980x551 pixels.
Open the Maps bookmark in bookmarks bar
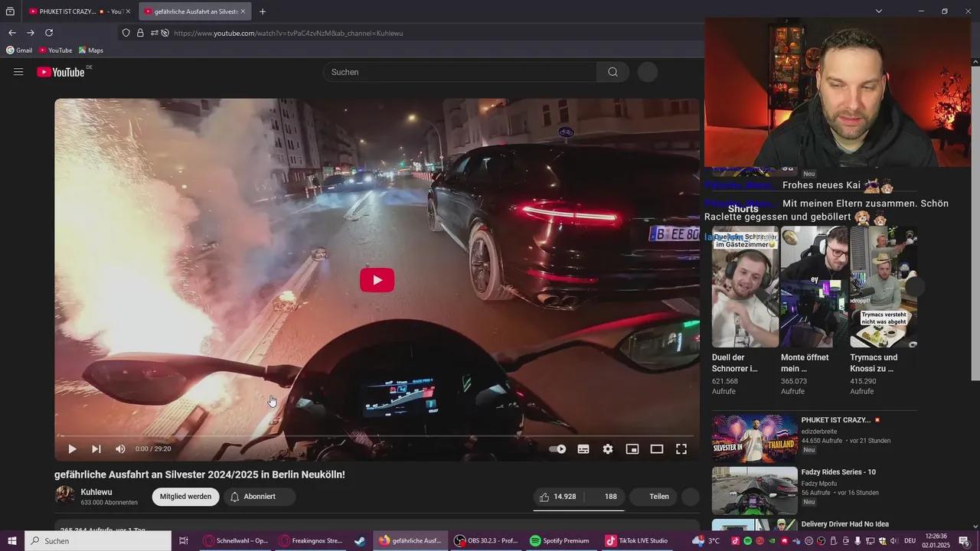[90, 51]
